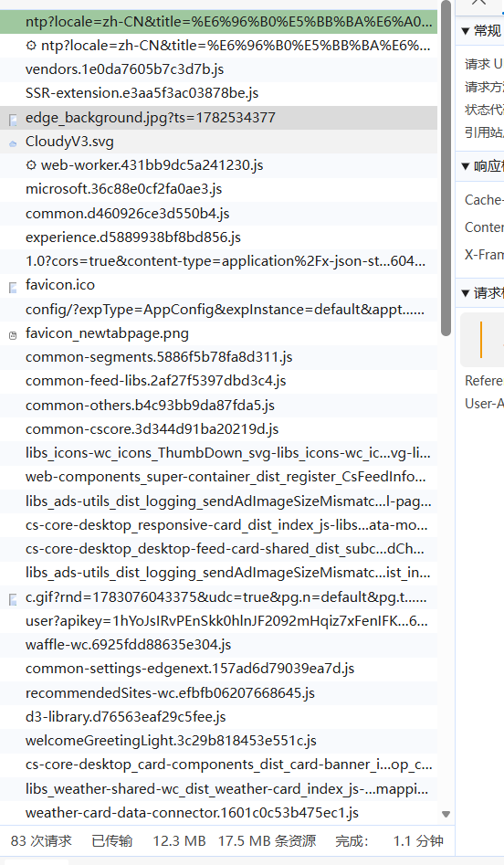Select experience.d5889938bf8bd856.js request
This screenshot has height=865, width=504.
point(218,237)
